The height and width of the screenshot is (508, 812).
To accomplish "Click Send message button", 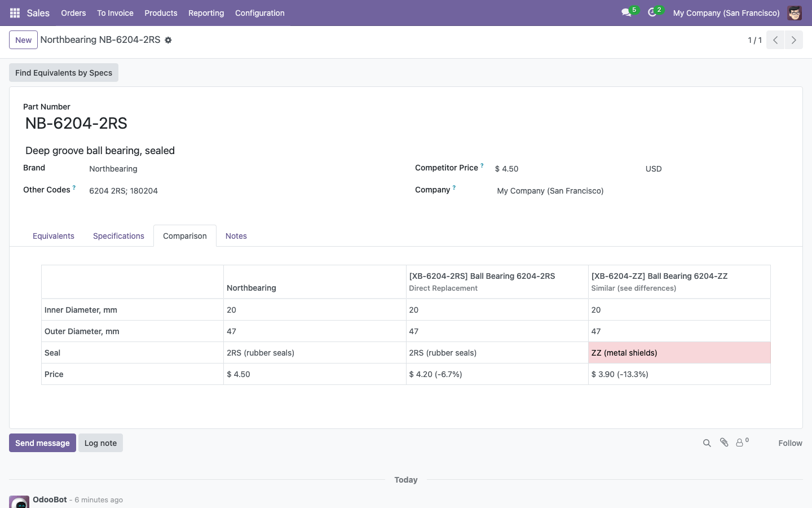I will point(42,443).
